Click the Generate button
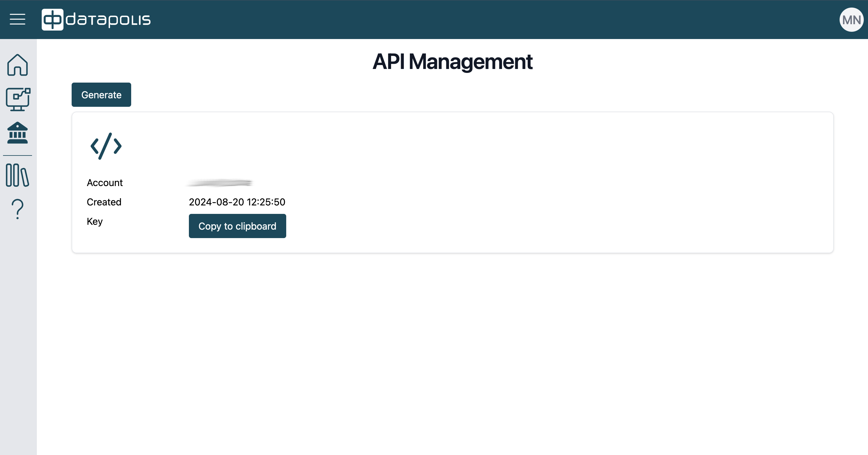The image size is (868, 455). click(101, 95)
